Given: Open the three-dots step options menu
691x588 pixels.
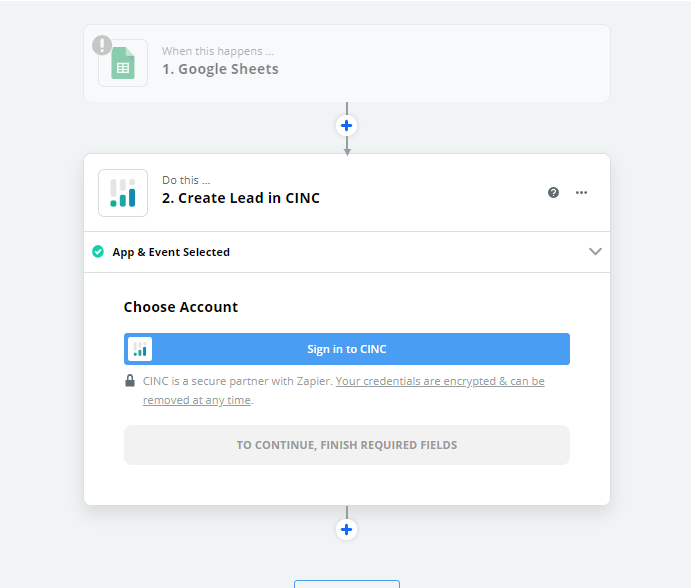Looking at the screenshot, I should pos(581,193).
